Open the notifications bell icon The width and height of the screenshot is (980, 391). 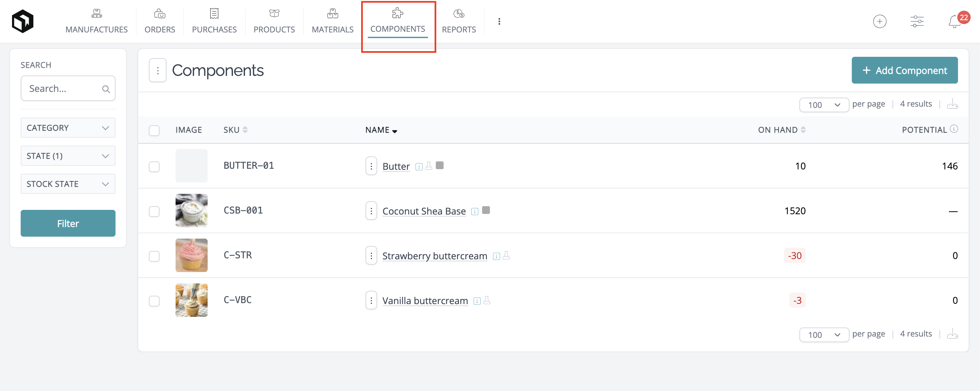tap(954, 22)
